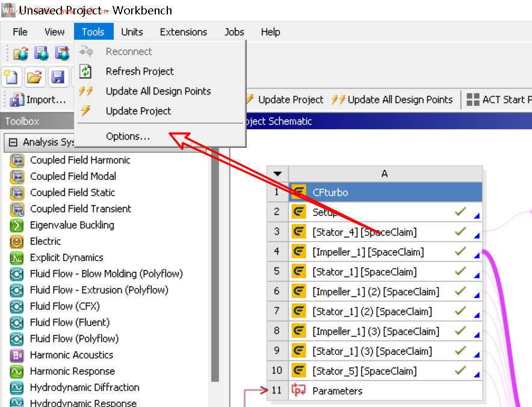Click the Save project floppy icon

pyautogui.click(x=57, y=77)
